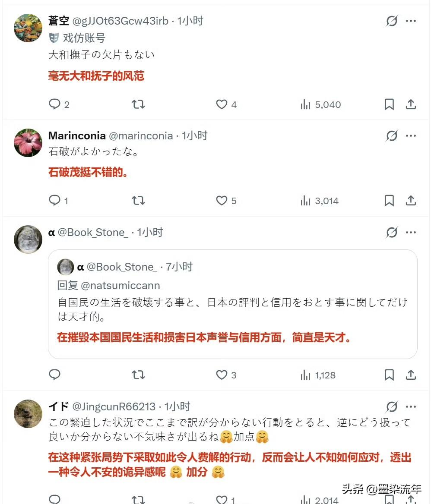Retweet the Book_Stone_ quoted post
The width and height of the screenshot is (431, 504).
(138, 375)
